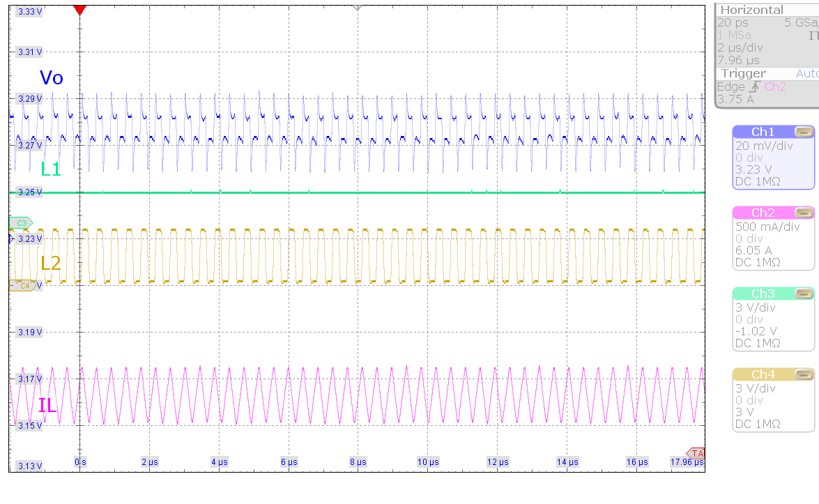The image size is (819, 504).
Task: Select the C4 channel indicator icon
Action: 22,285
